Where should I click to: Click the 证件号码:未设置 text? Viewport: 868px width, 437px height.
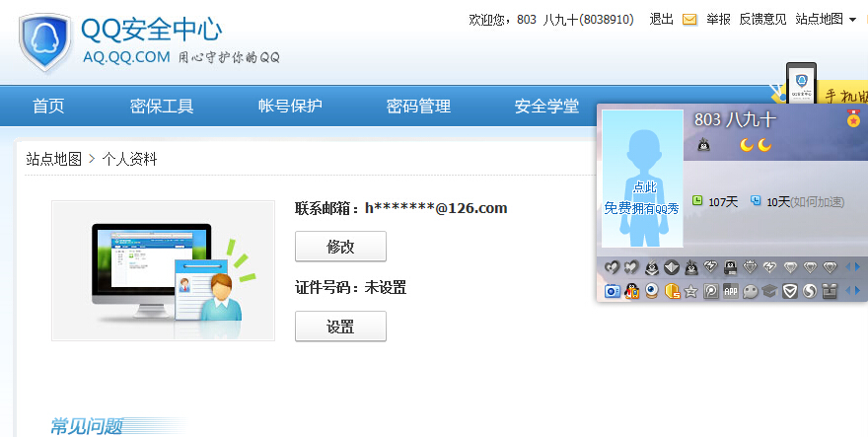[351, 287]
